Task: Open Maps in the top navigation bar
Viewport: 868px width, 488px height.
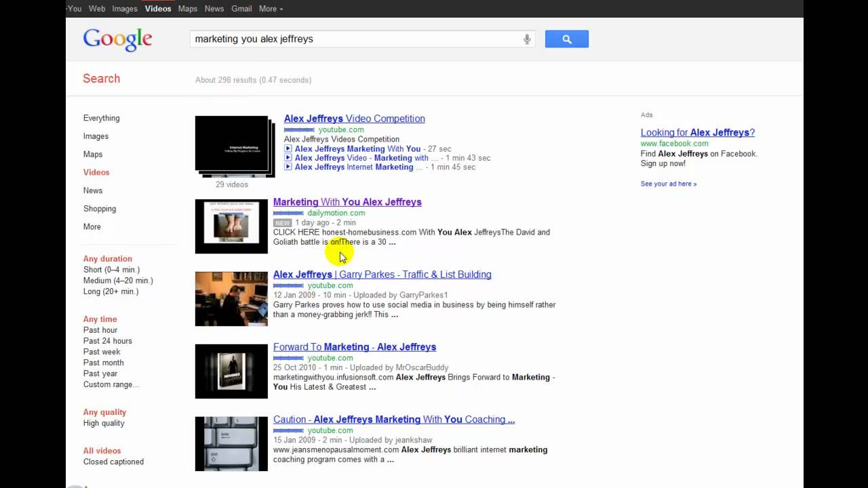Action: (x=188, y=9)
